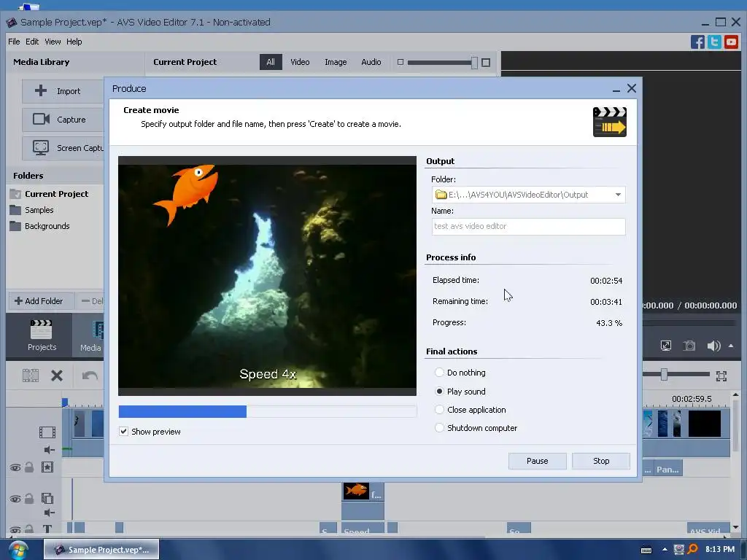Click the output Name input field
The height and width of the screenshot is (560, 747).
pyautogui.click(x=528, y=227)
